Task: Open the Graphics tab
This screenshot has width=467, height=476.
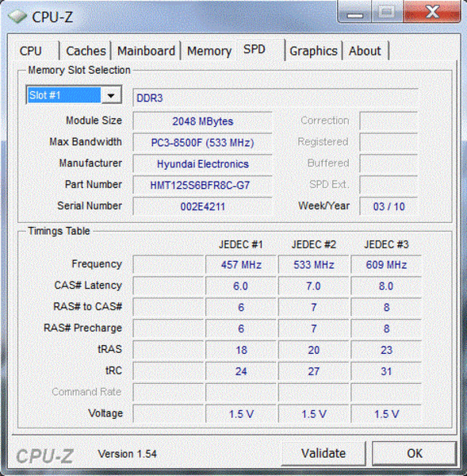Action: pos(313,51)
